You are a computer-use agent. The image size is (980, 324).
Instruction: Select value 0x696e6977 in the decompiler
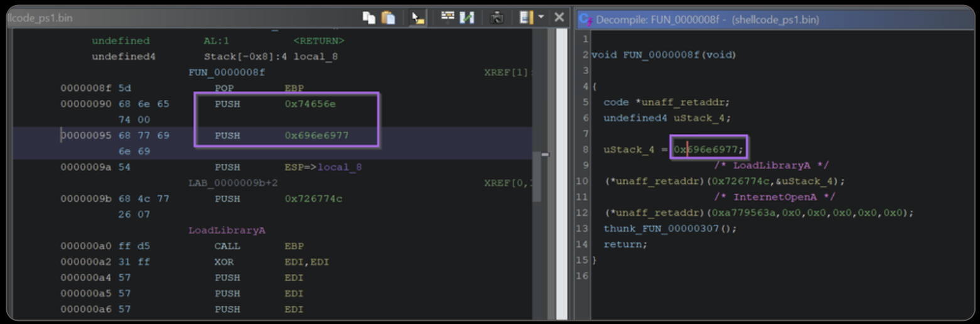(708, 149)
